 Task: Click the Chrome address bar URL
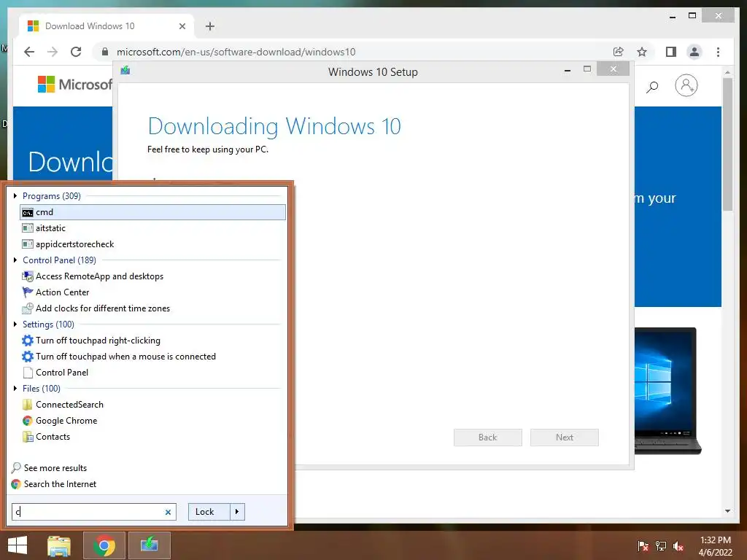[x=236, y=52]
